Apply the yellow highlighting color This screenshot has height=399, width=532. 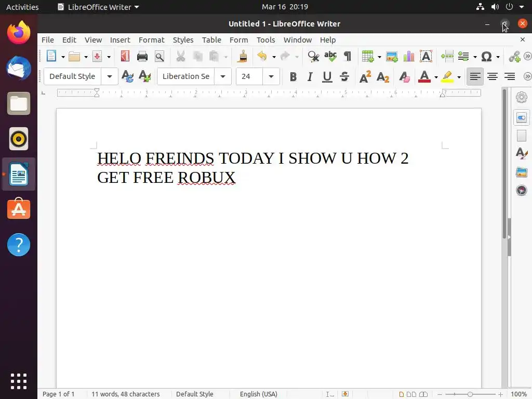(447, 77)
